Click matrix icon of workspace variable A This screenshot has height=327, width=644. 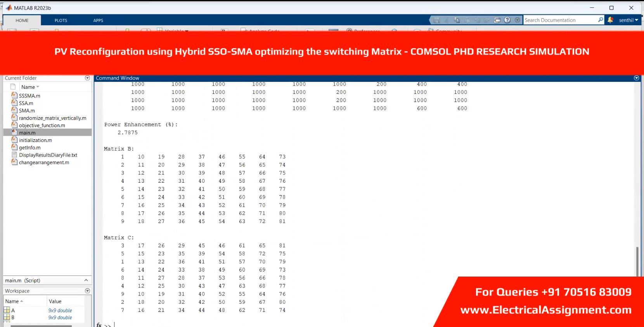point(7,310)
